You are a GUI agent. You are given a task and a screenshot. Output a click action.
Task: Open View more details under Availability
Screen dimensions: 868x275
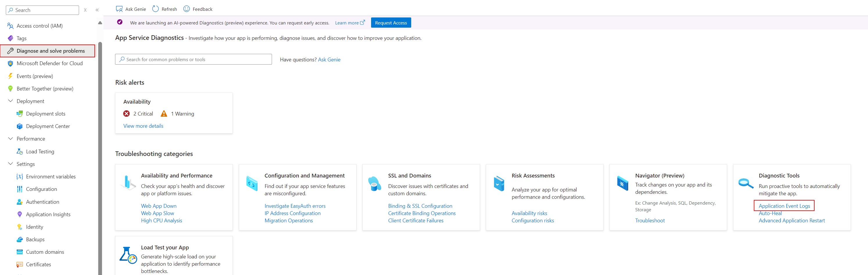[x=143, y=126]
